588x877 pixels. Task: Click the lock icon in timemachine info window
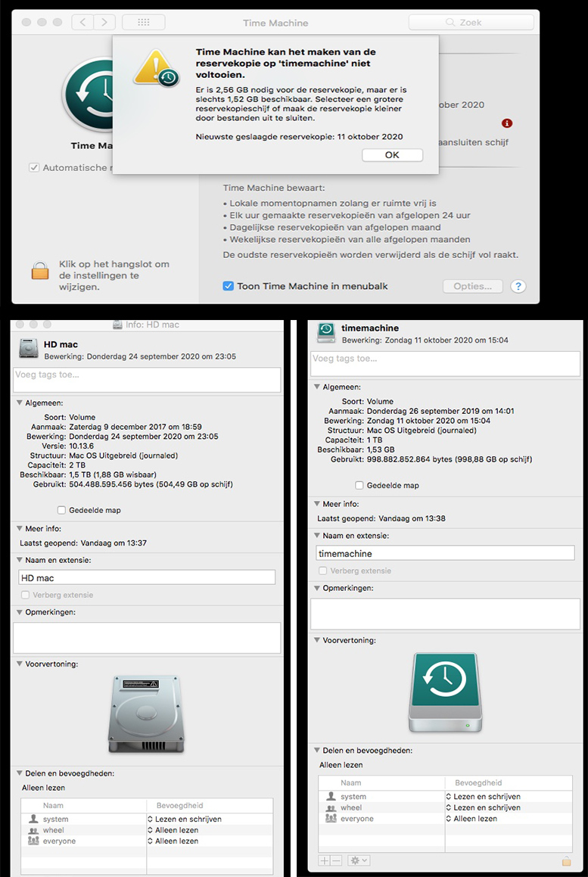pos(566,860)
